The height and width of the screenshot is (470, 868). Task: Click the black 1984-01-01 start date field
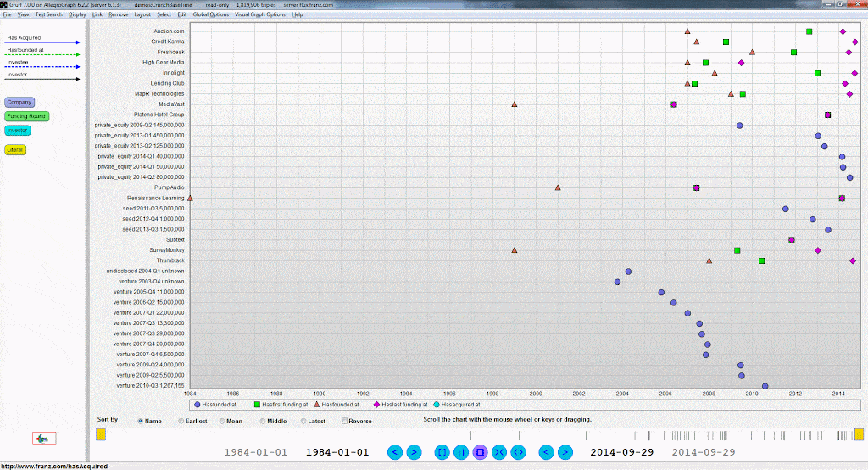tap(337, 452)
